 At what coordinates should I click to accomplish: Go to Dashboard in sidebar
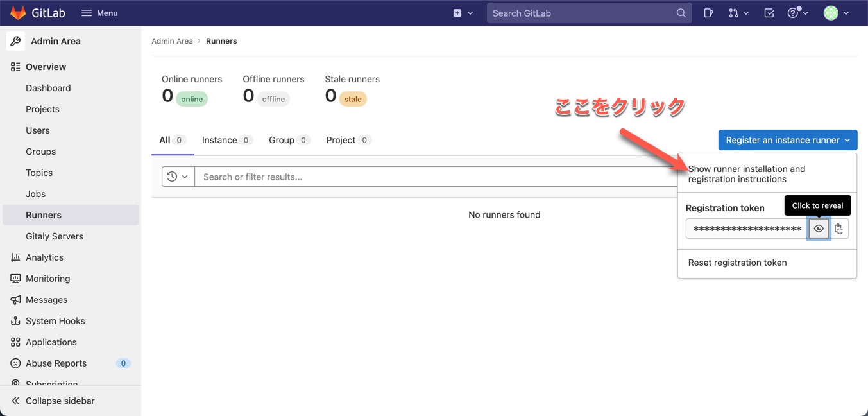(48, 88)
